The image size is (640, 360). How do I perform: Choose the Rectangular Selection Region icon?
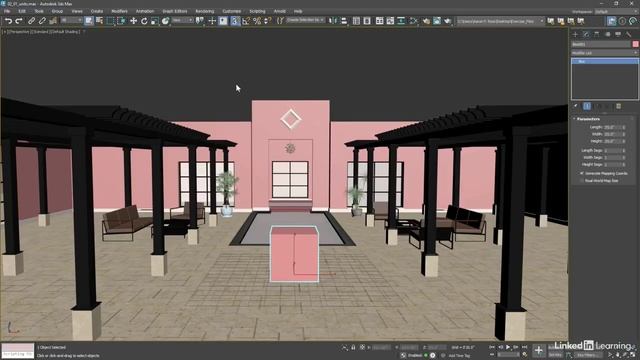coord(110,21)
